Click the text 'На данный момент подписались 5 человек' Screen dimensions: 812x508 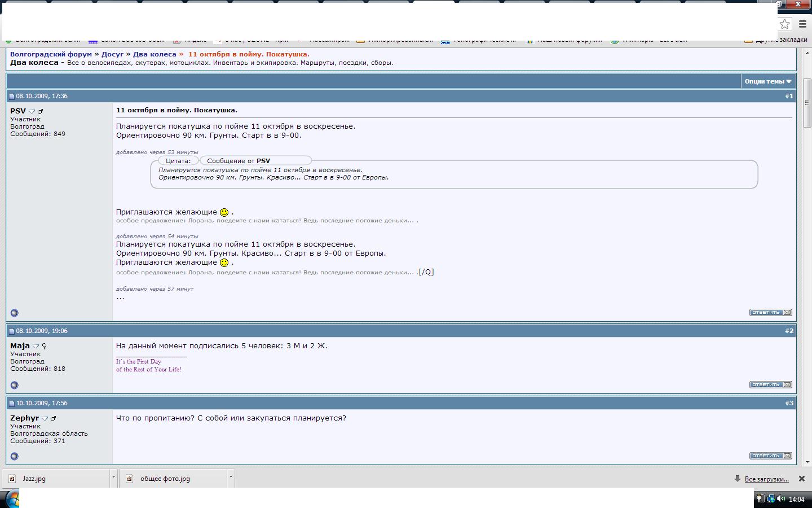(199, 345)
